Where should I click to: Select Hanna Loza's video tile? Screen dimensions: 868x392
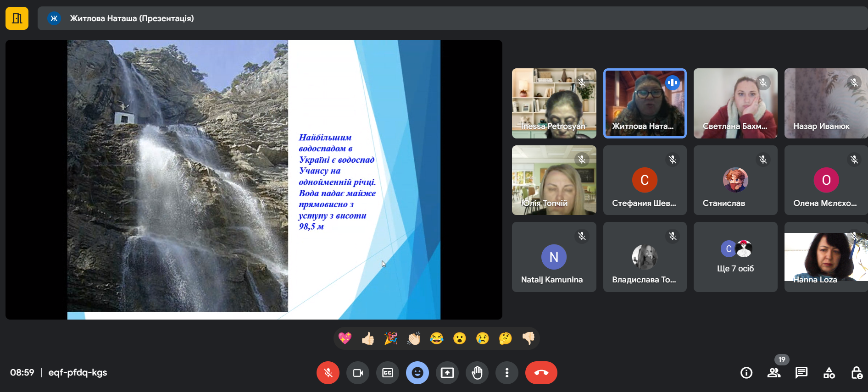[826, 257]
